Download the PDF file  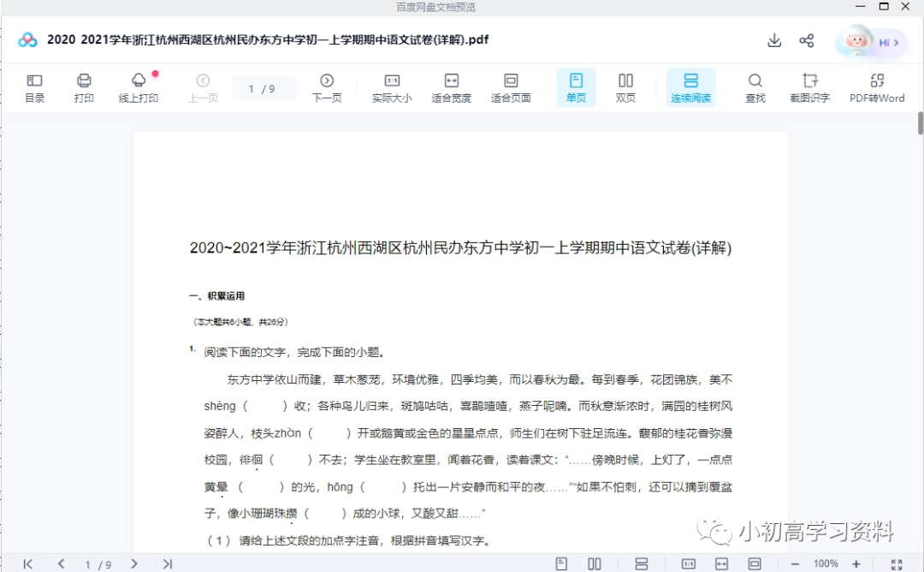774,40
